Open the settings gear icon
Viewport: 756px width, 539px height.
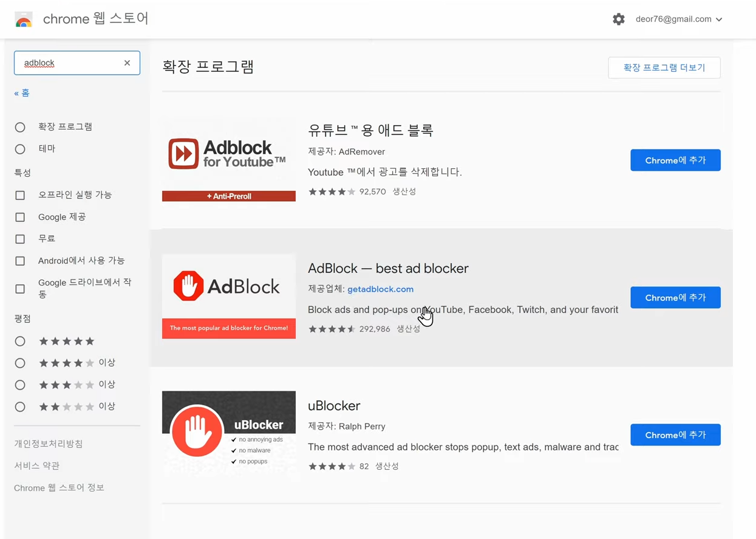pyautogui.click(x=618, y=19)
